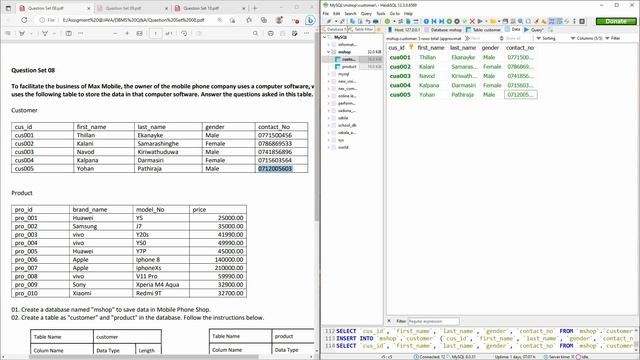Click the save floppy disk toolbar icon
This screenshot has width=640, height=360.
click(x=505, y=21)
